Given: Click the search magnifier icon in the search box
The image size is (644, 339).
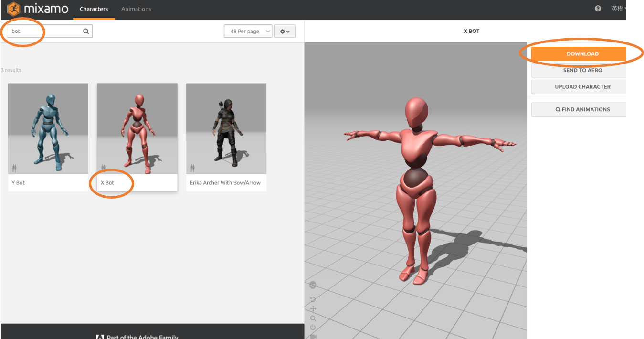Looking at the screenshot, I should point(86,32).
